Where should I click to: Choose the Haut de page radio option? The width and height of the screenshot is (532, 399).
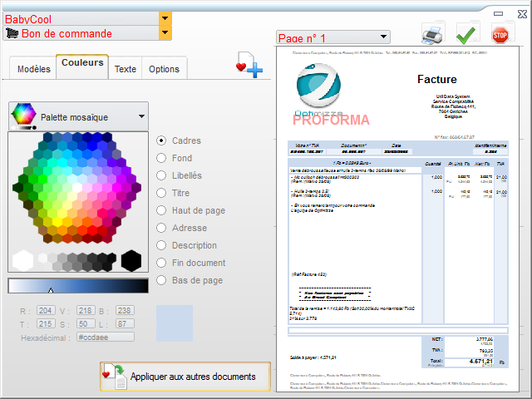(162, 211)
